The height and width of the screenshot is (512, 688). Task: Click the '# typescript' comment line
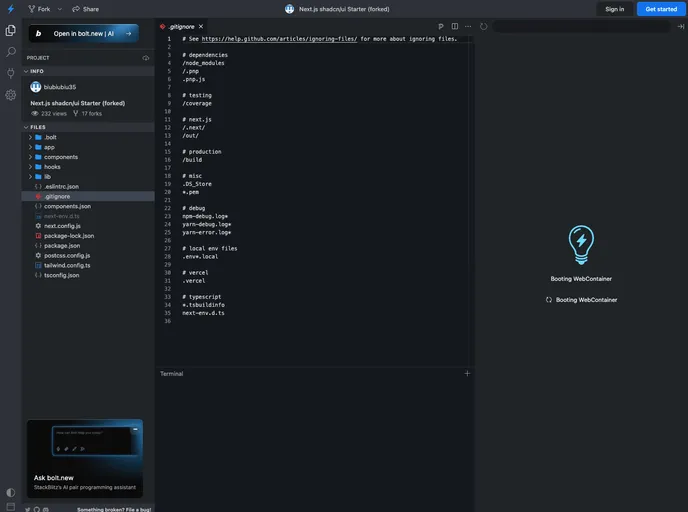point(202,297)
